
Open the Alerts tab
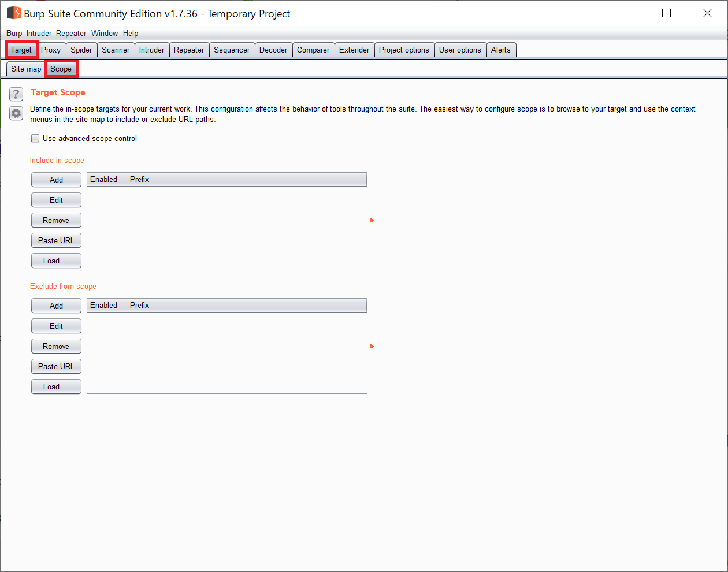[x=501, y=50]
